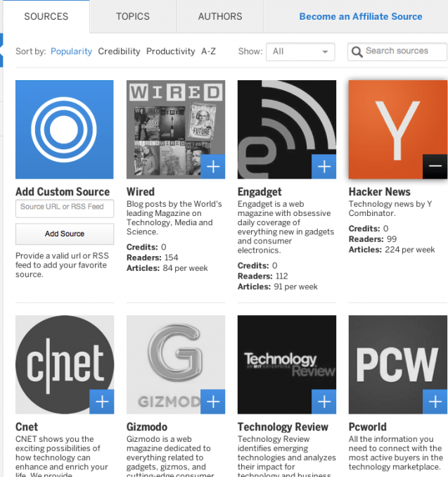Click the Source URL or RSS Feed field

click(x=65, y=208)
